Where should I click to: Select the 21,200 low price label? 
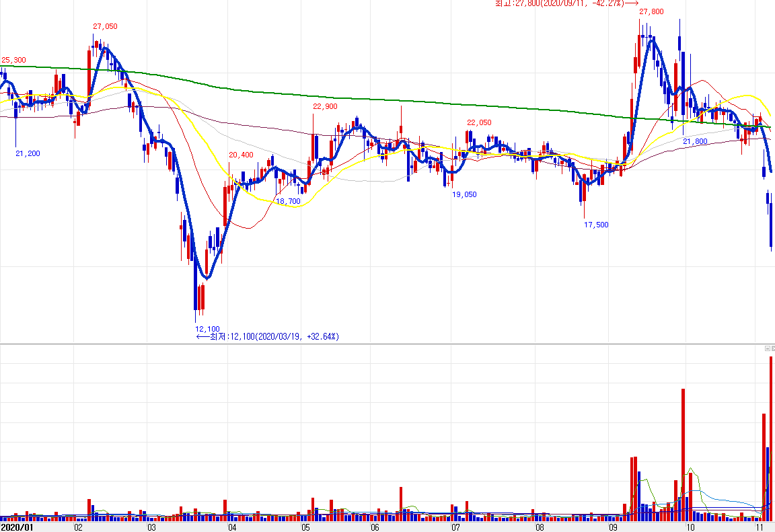(x=28, y=153)
